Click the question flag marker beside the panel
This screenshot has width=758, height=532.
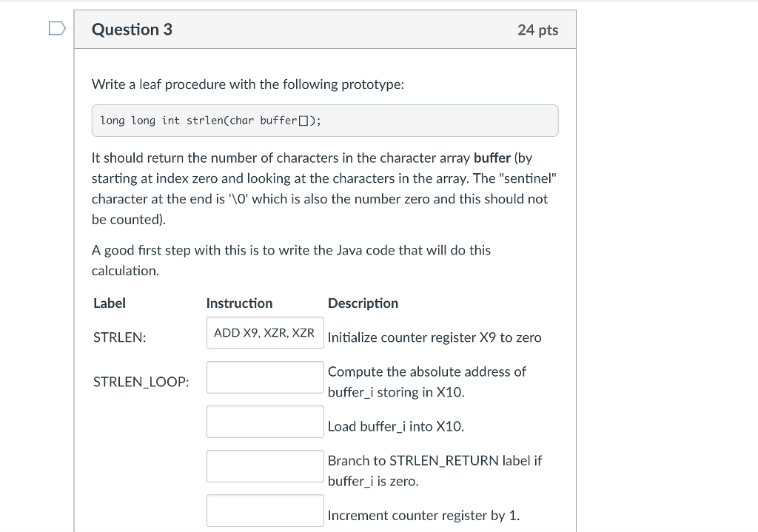[x=56, y=27]
